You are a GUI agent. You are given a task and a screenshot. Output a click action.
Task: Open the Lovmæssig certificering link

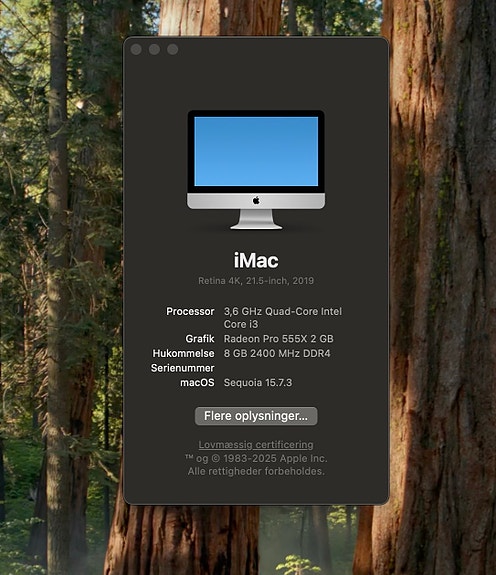coord(256,444)
